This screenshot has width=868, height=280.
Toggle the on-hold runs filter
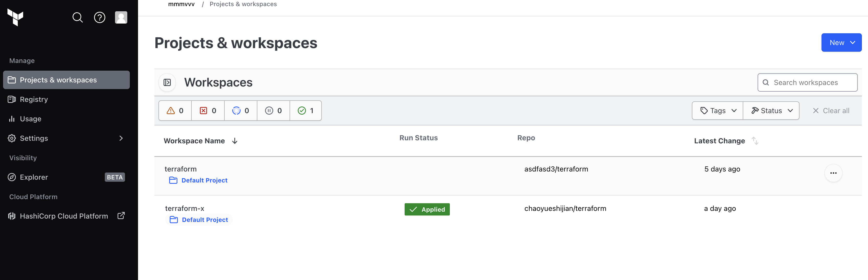pos(273,111)
